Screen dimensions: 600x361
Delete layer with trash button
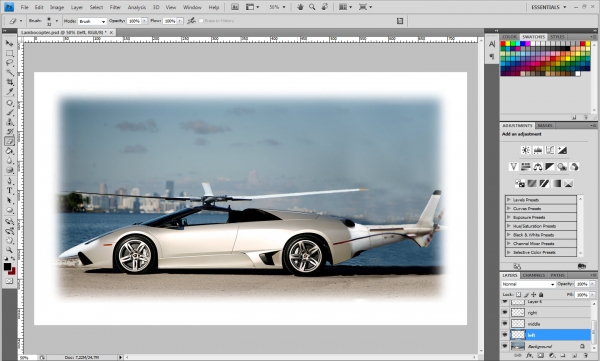585,356
